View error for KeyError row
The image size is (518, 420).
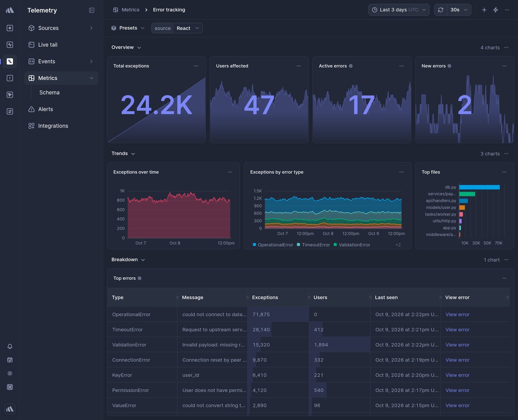point(457,375)
